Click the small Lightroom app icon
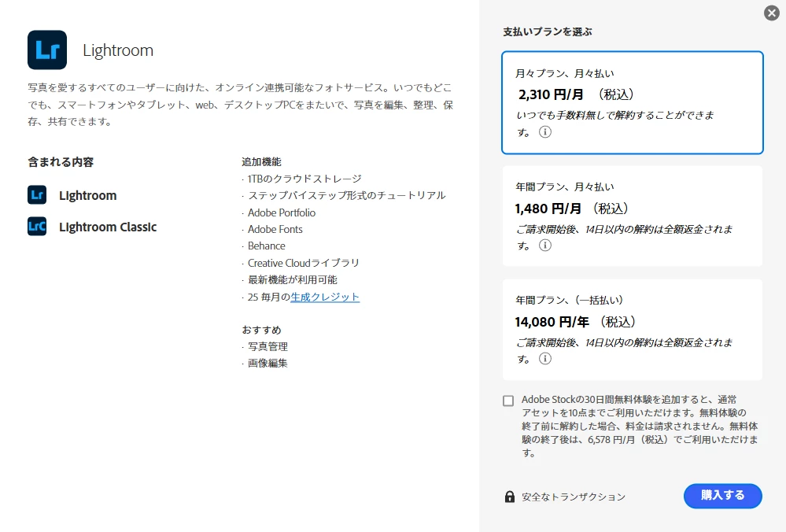 37,194
